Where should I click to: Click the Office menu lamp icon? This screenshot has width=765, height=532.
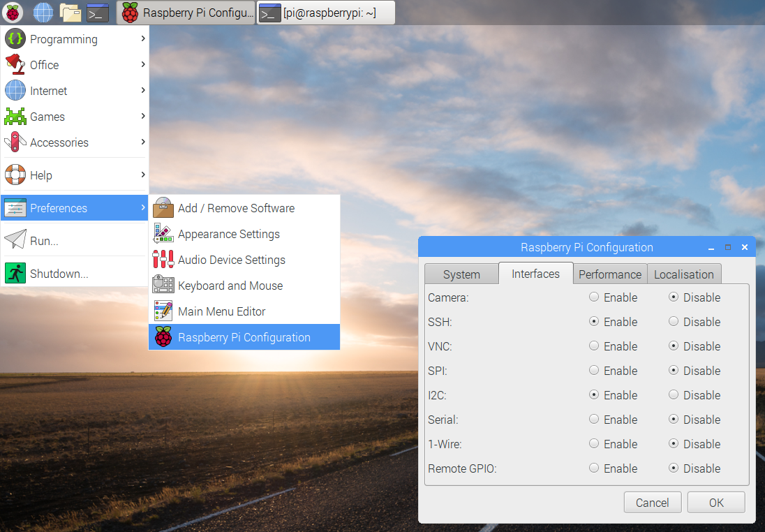point(15,64)
